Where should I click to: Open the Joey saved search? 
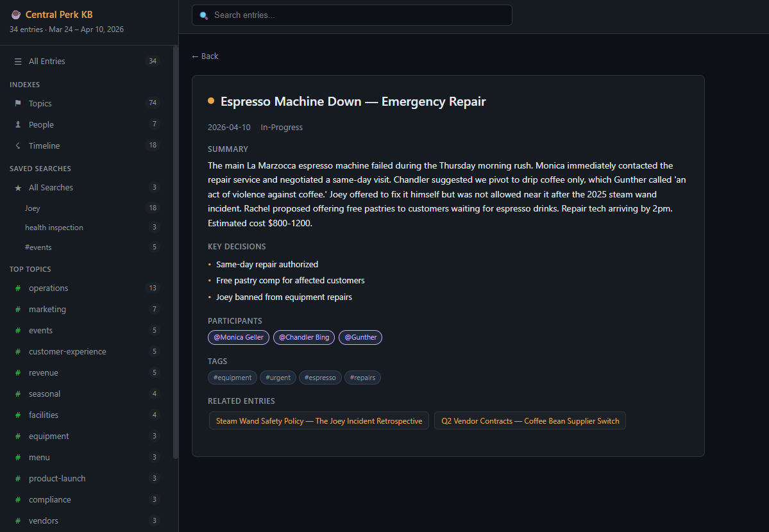point(33,208)
